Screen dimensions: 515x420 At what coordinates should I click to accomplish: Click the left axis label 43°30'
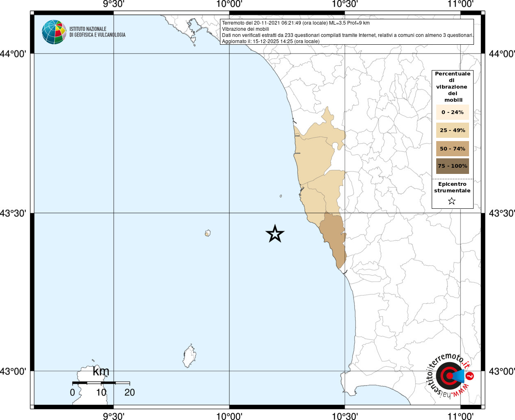(x=13, y=213)
